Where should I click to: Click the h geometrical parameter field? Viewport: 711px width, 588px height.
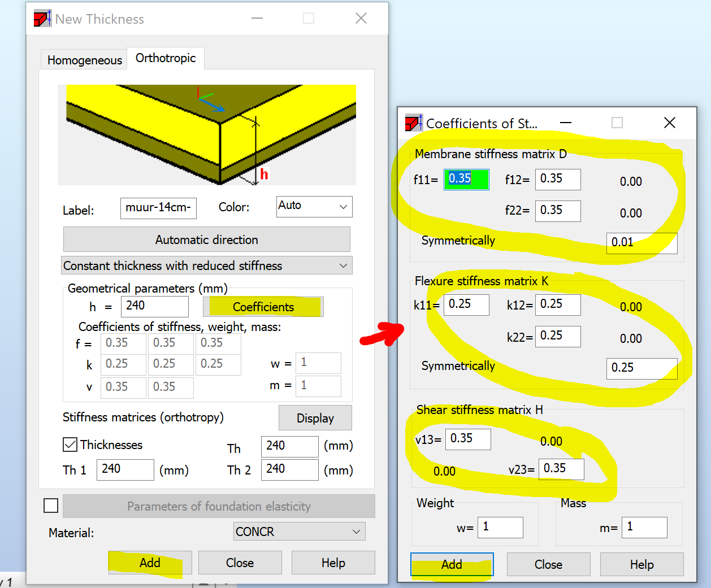click(154, 306)
